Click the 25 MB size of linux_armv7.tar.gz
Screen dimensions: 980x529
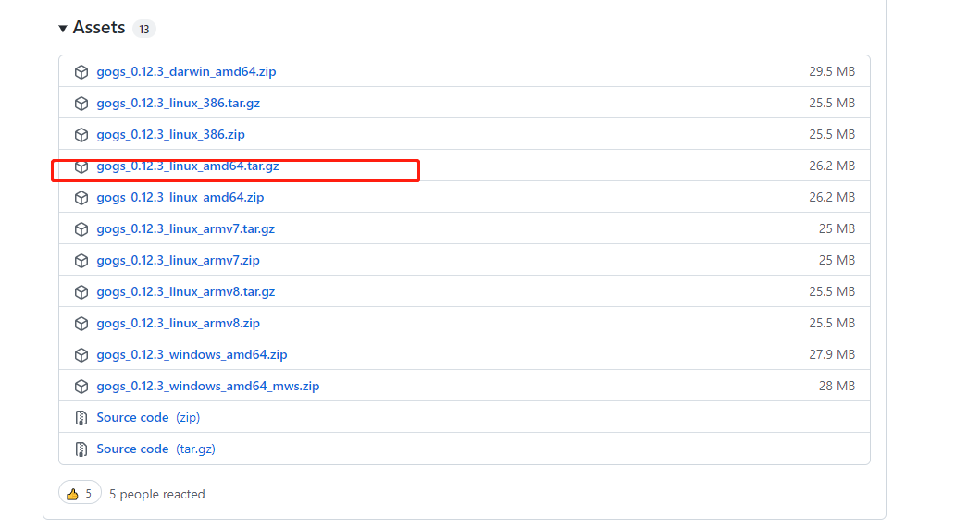click(x=837, y=228)
